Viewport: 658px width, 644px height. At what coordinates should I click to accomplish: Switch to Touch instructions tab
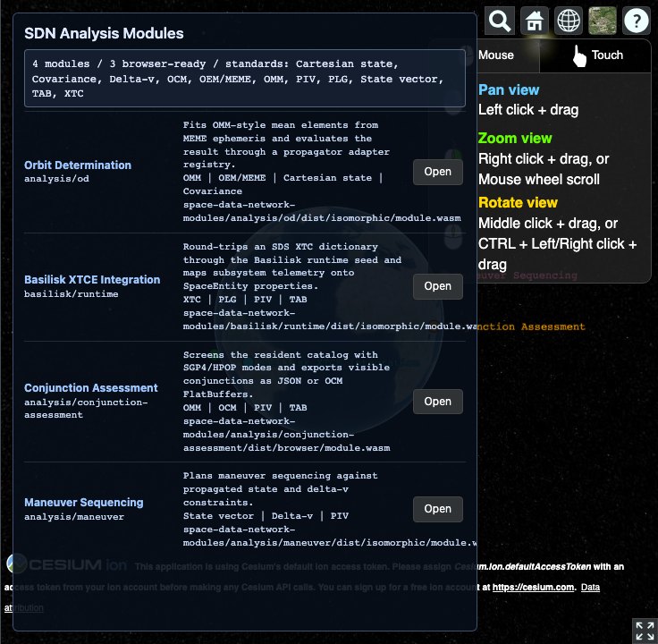(x=595, y=55)
